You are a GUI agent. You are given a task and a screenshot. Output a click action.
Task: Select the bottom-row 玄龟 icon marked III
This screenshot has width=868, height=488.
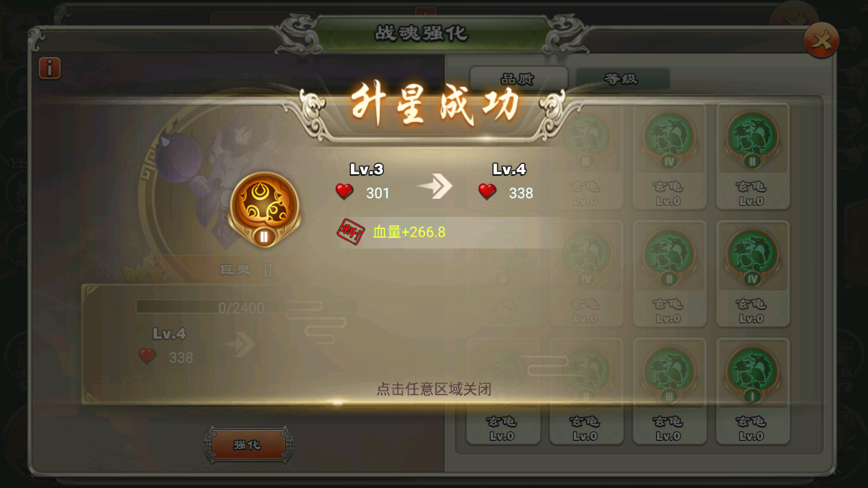[668, 375]
